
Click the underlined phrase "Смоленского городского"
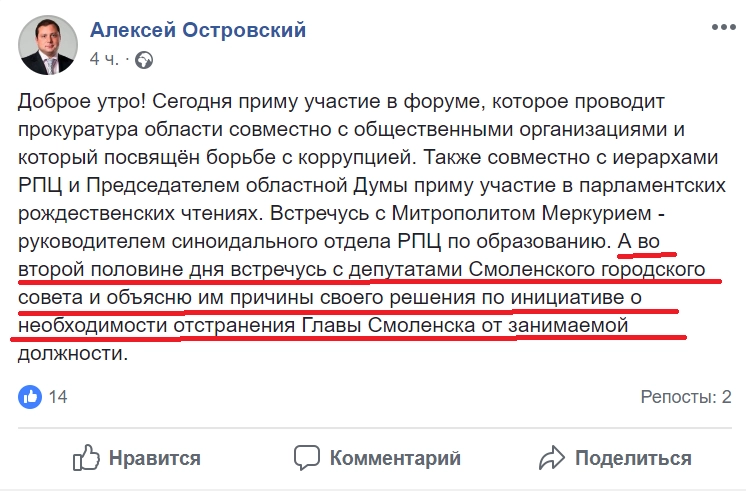[614, 271]
